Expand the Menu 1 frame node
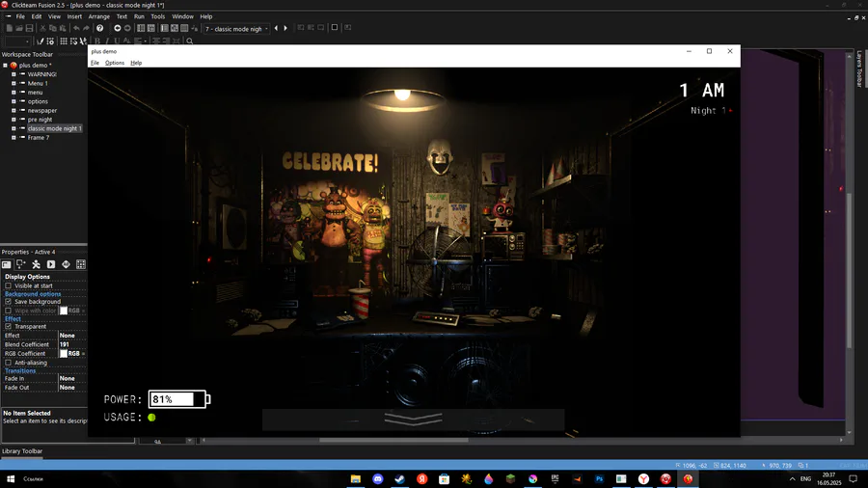 pyautogui.click(x=14, y=84)
